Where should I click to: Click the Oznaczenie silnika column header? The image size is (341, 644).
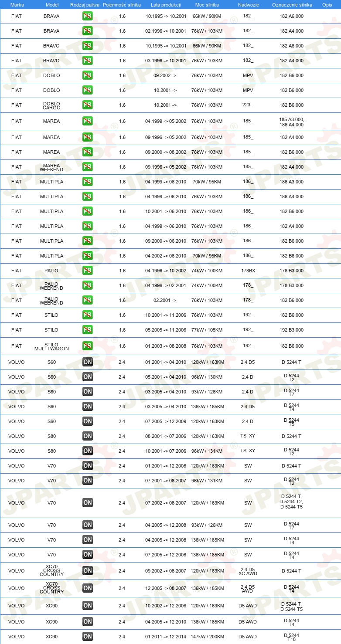[292, 4]
